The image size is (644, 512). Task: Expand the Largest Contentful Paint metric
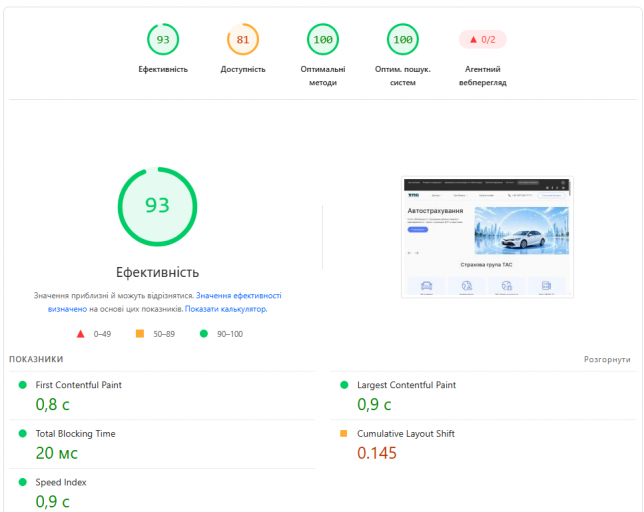pyautogui.click(x=484, y=396)
